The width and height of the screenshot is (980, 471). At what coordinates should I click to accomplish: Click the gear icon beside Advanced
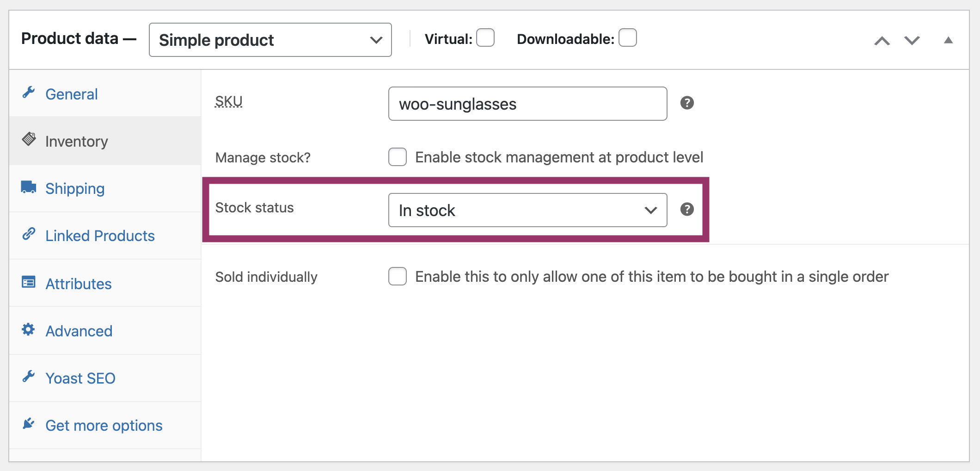[29, 329]
